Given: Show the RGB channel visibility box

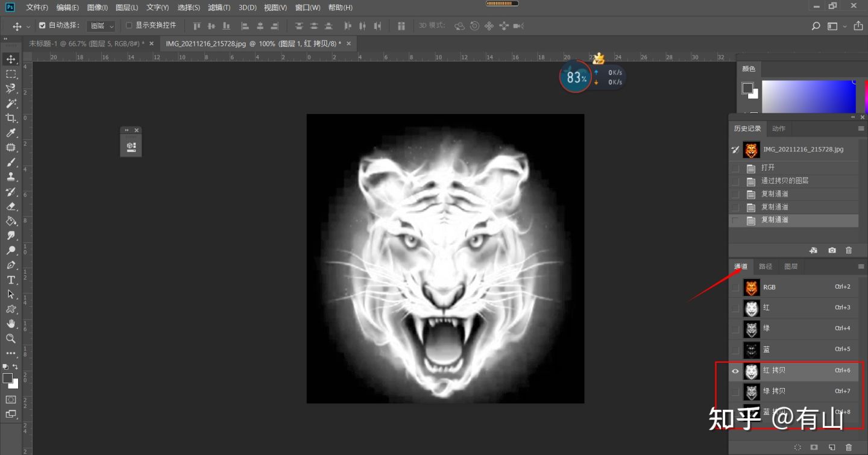Looking at the screenshot, I should coord(735,287).
